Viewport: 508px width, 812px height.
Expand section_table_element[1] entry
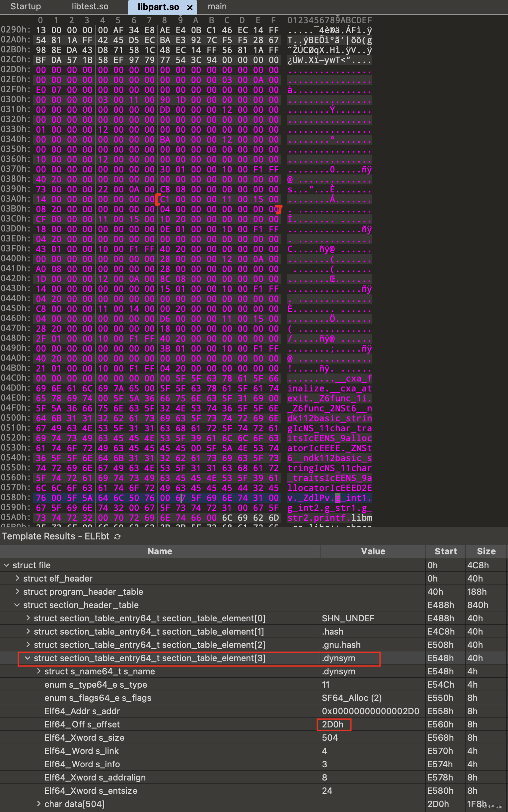28,631
